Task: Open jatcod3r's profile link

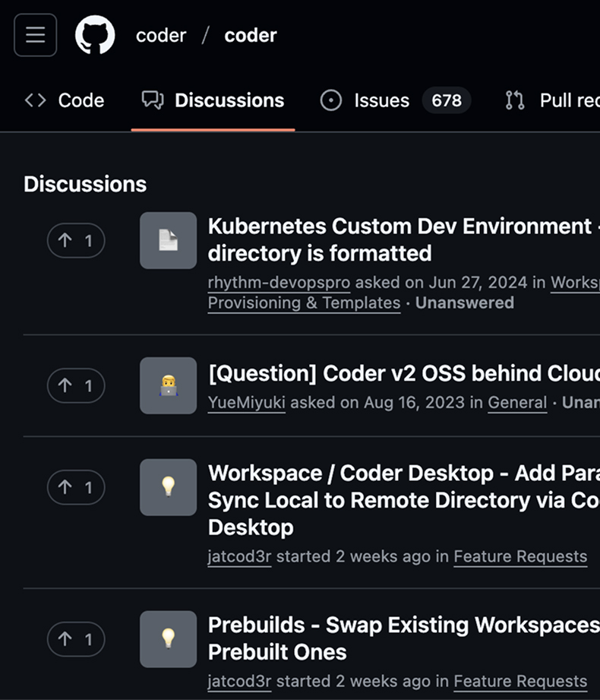Action: click(x=239, y=556)
